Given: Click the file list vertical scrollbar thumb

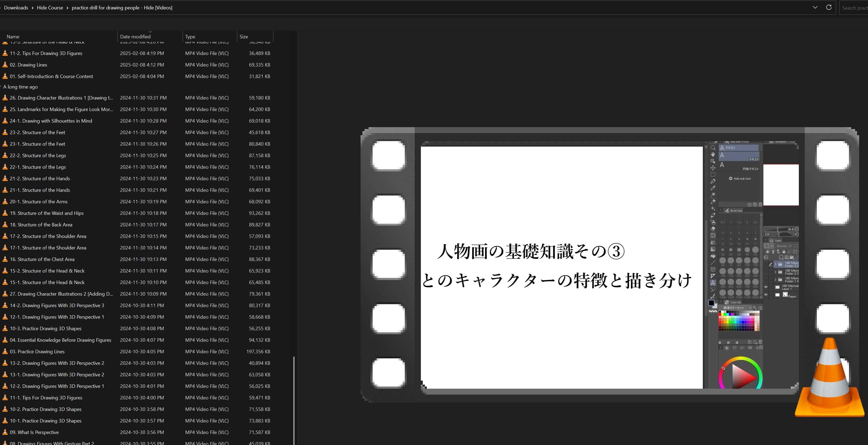Looking at the screenshot, I should 294,400.
